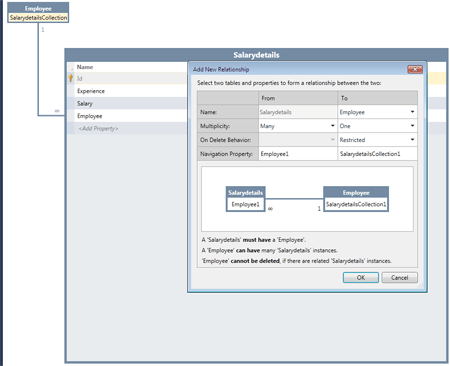This screenshot has width=450, height=366.
Task: Click the Multiplicity: row label
Action: coord(228,126)
